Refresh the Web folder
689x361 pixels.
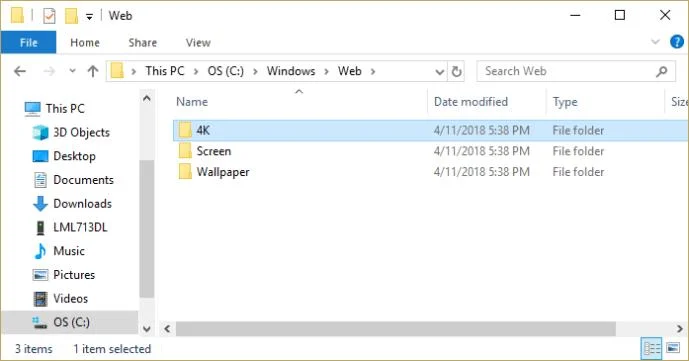(457, 72)
